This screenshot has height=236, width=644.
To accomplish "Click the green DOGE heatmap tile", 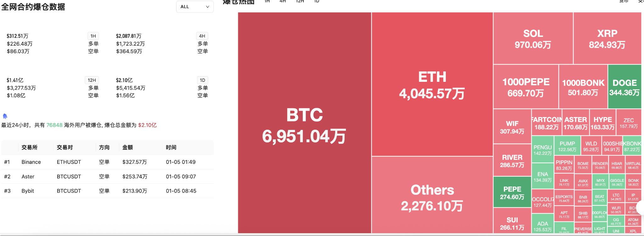I will (625, 87).
